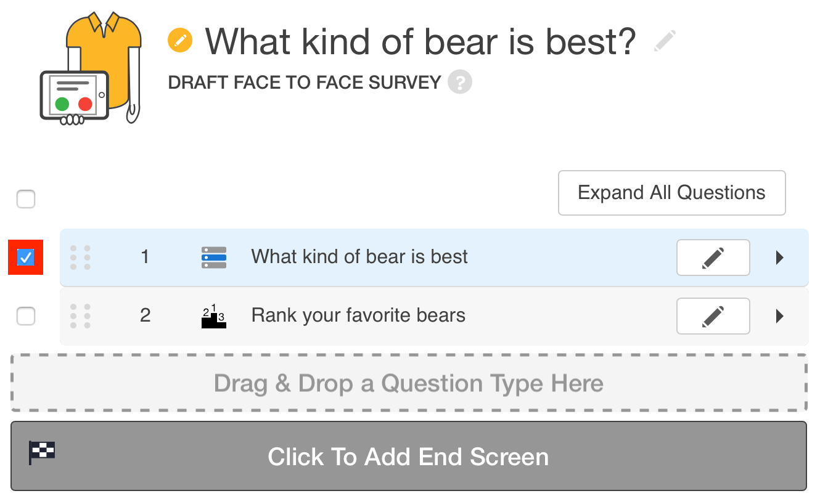Image resolution: width=820 pixels, height=504 pixels.
Task: Open the edit button for question 1
Action: (x=713, y=258)
